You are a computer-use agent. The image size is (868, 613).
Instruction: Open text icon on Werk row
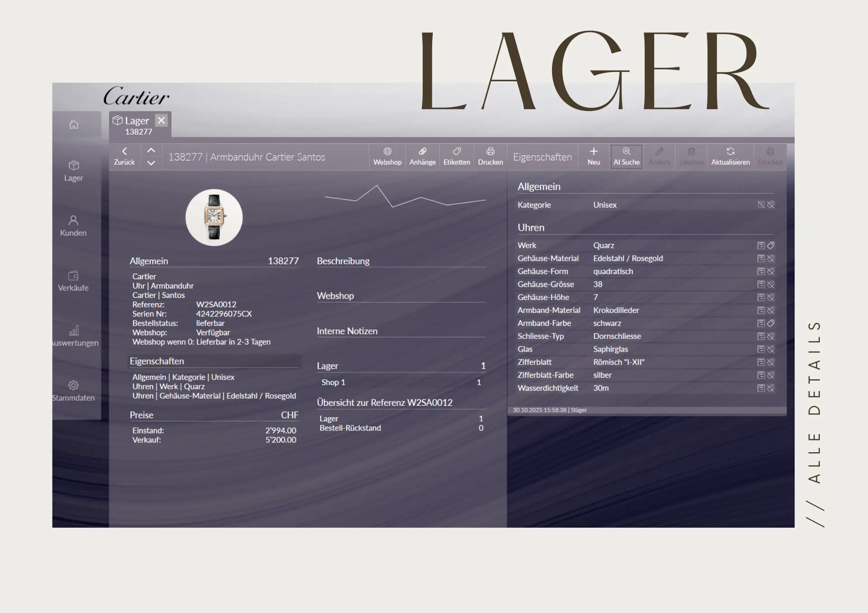pyautogui.click(x=761, y=245)
